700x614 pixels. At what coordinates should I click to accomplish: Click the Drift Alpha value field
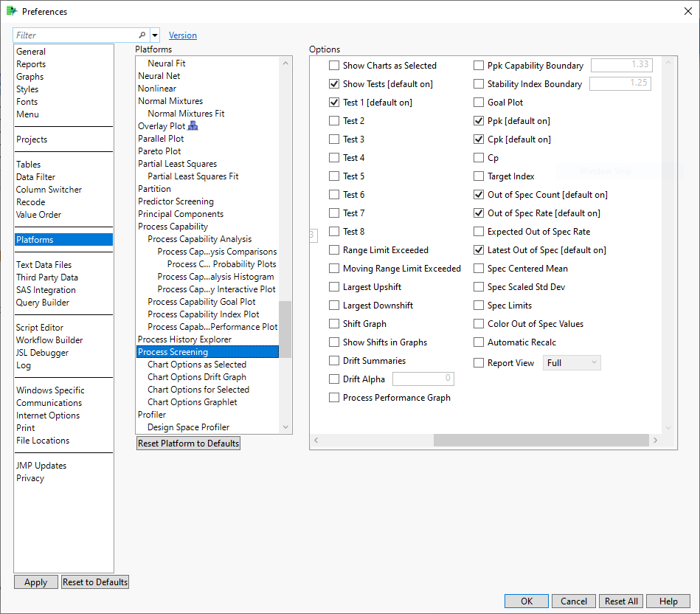pos(423,379)
